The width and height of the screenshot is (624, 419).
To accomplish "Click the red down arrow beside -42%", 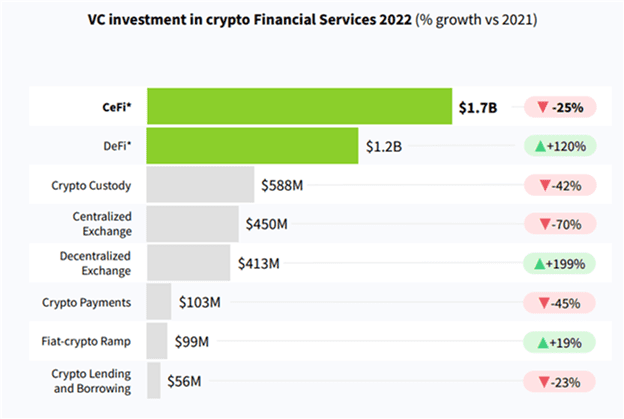I will [x=543, y=185].
